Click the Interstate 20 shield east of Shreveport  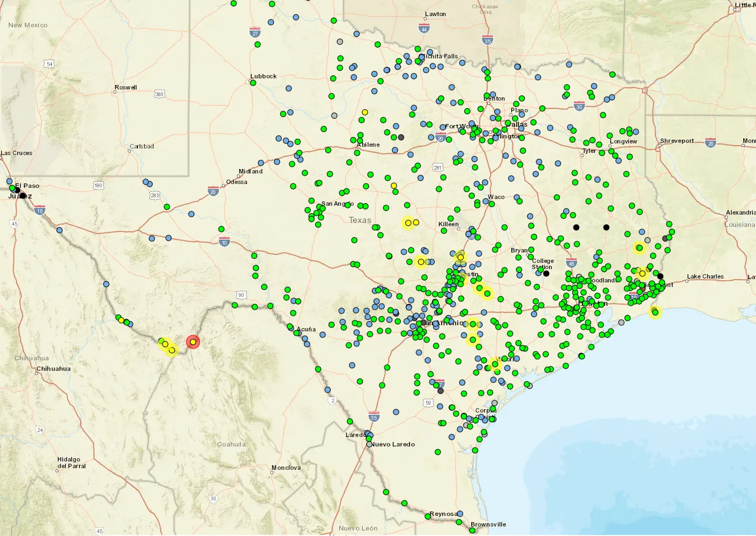(x=710, y=143)
